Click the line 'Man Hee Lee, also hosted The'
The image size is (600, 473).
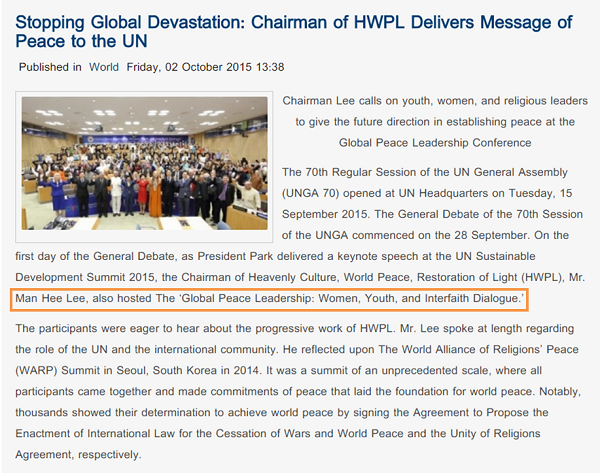[95, 298]
